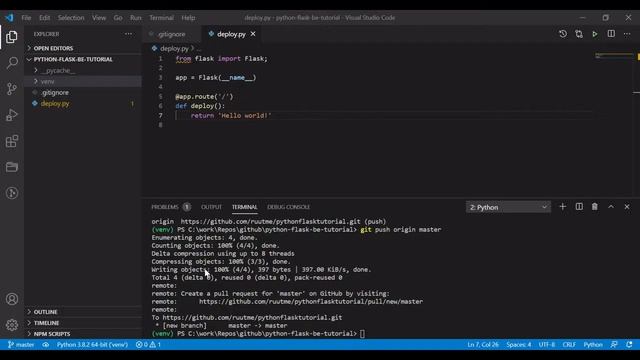Viewport: 640px width, 360px height.
Task: Open .gitignore in the explorer tree
Action: (83, 93)
